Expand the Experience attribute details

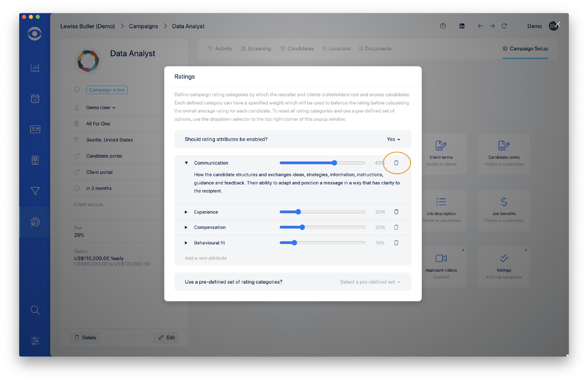tap(186, 212)
